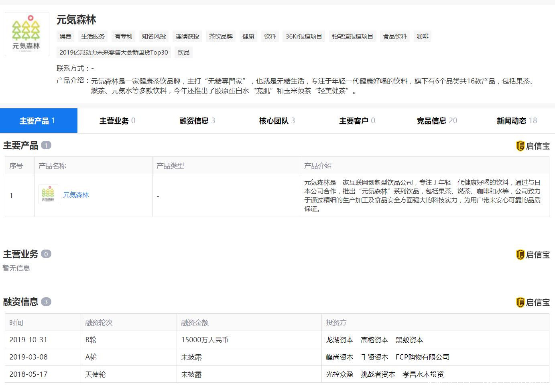Open the 核心团队 tab

pyautogui.click(x=276, y=121)
